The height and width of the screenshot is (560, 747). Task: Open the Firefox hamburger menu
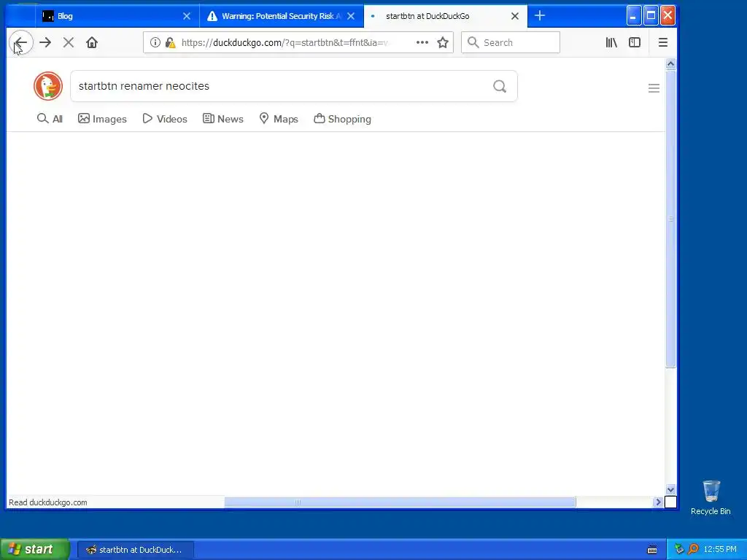[662, 42]
